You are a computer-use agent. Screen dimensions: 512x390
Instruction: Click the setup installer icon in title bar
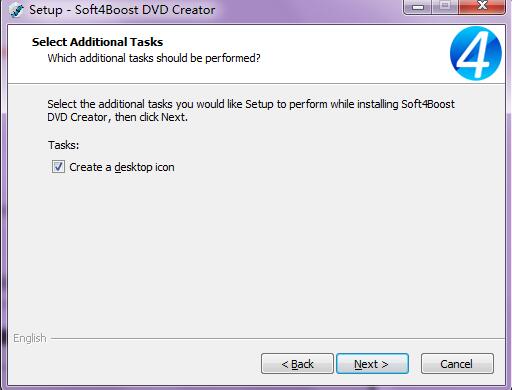click(x=16, y=9)
